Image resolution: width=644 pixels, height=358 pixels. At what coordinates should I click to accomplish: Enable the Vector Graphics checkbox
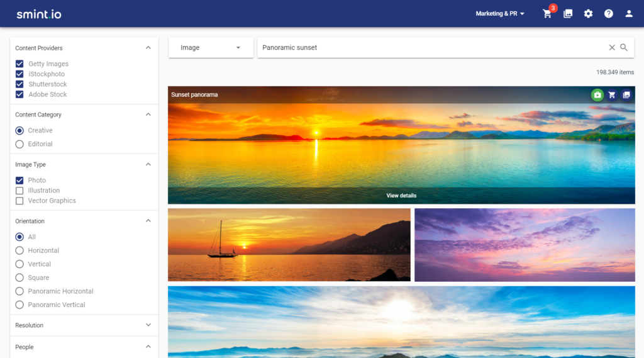(19, 201)
